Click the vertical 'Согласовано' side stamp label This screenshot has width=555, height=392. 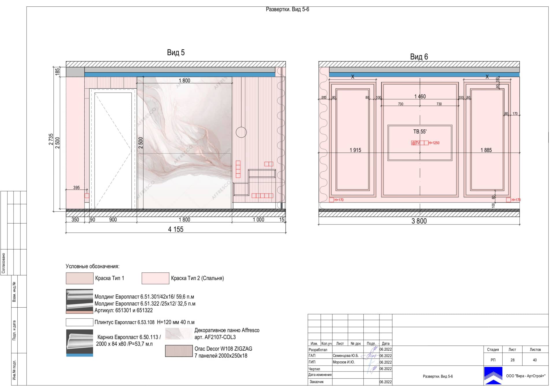tap(3, 263)
